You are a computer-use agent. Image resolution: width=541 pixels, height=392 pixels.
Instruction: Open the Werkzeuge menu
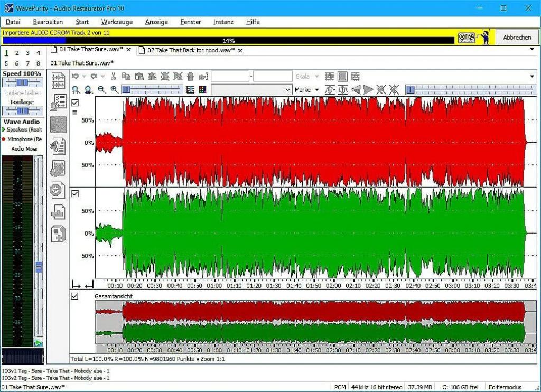117,22
